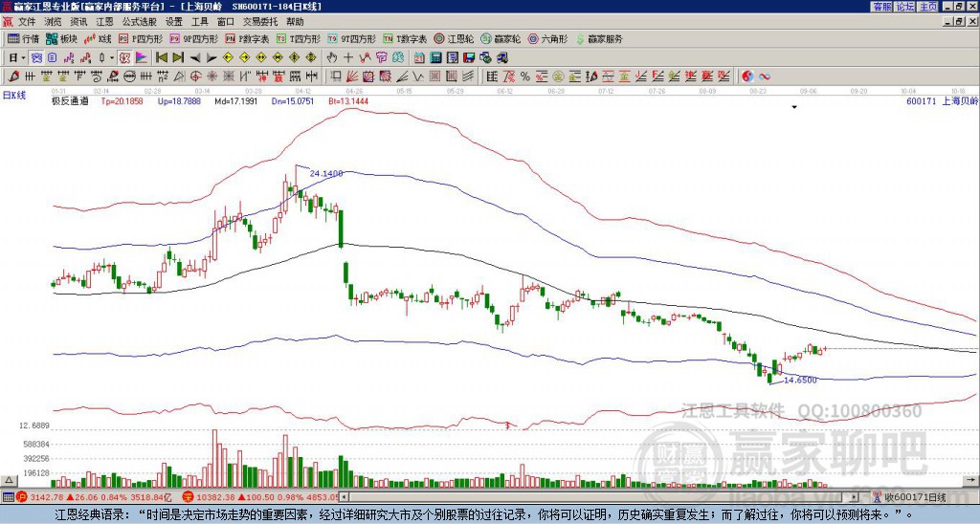The image size is (980, 524).
Task: Step chart right with black arrow
Action: coord(212,58)
